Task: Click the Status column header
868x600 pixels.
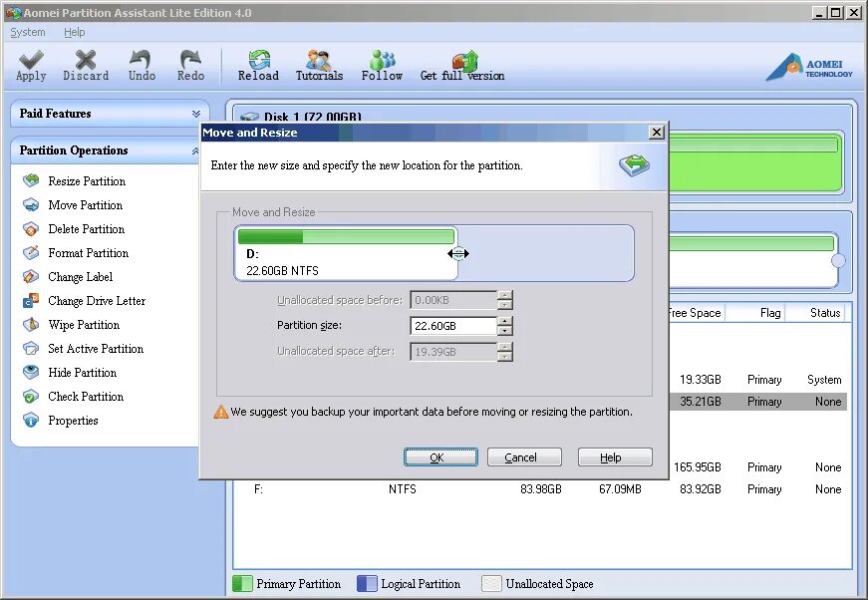Action: point(825,313)
